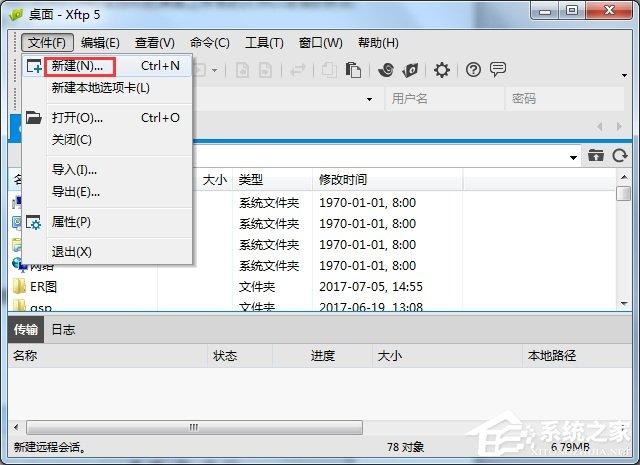Screen dimensions: 640x465
Task: Click the speech bubble feedback icon
Action: click(x=498, y=70)
